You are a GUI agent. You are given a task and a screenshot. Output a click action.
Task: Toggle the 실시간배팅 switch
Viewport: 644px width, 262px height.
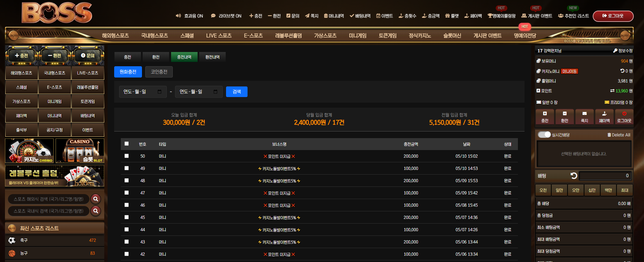click(x=544, y=134)
